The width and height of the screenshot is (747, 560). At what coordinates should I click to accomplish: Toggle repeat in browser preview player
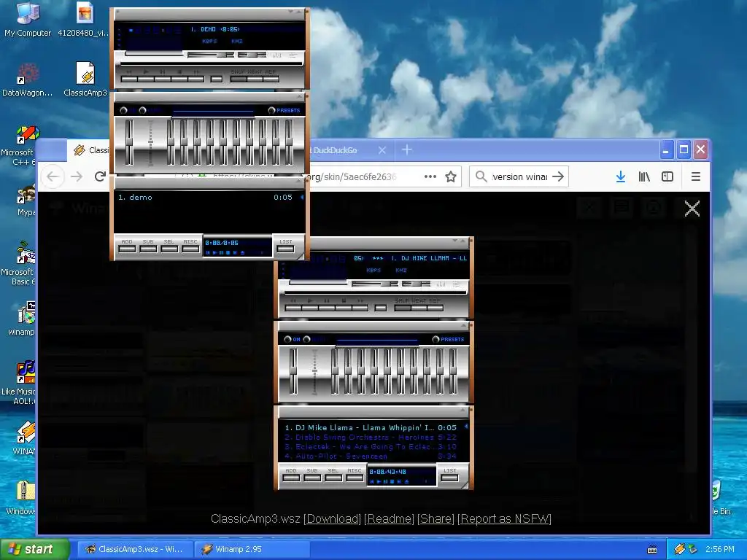tap(435, 307)
